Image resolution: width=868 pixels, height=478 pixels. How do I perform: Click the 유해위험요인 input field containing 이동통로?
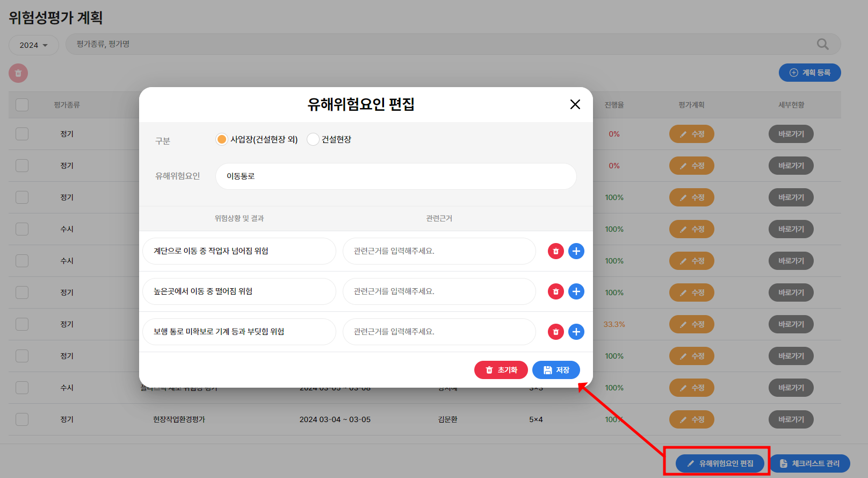coord(396,176)
